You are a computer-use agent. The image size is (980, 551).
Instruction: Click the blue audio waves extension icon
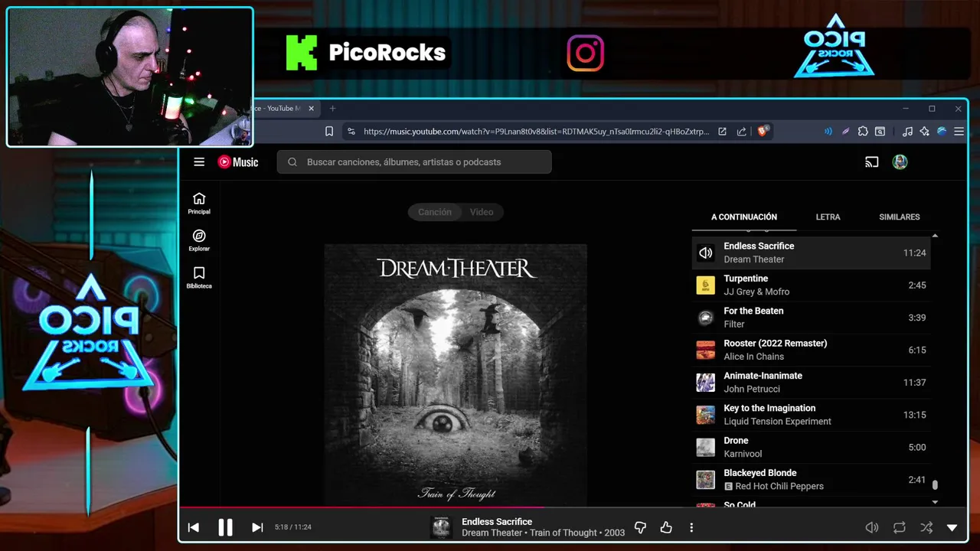[828, 132]
